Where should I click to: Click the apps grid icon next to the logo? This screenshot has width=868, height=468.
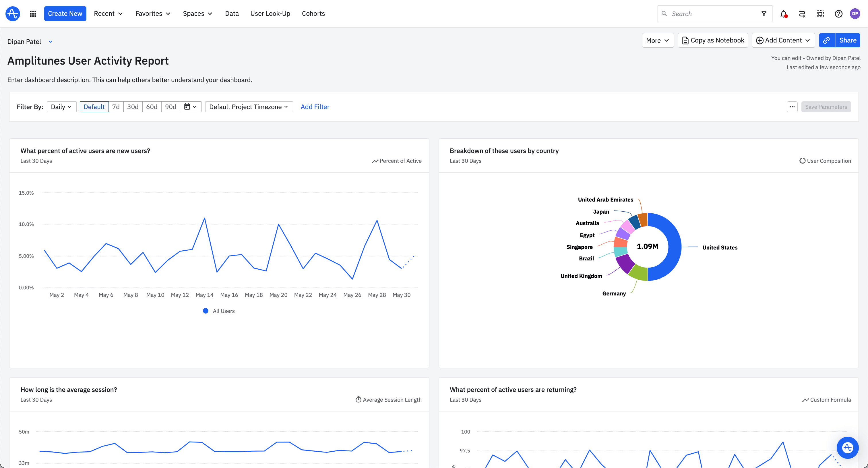point(33,13)
